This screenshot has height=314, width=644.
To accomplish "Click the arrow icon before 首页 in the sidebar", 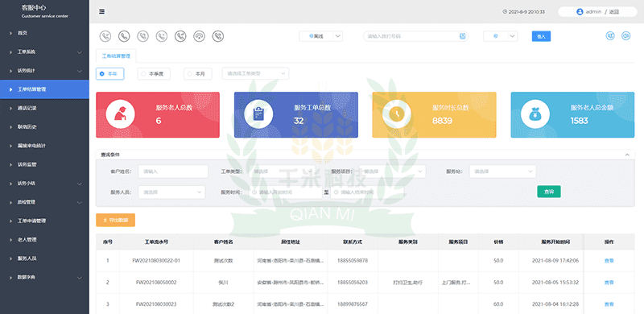I will click(10, 33).
